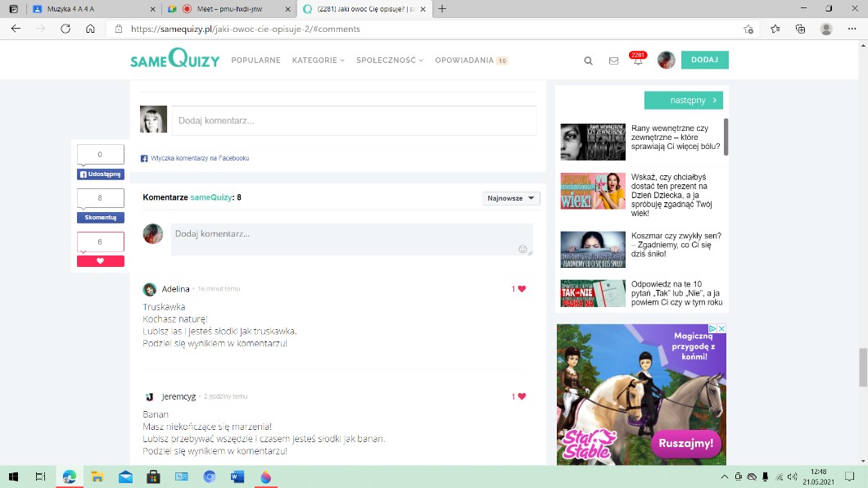
Task: Click the browser home icon
Action: point(90,29)
